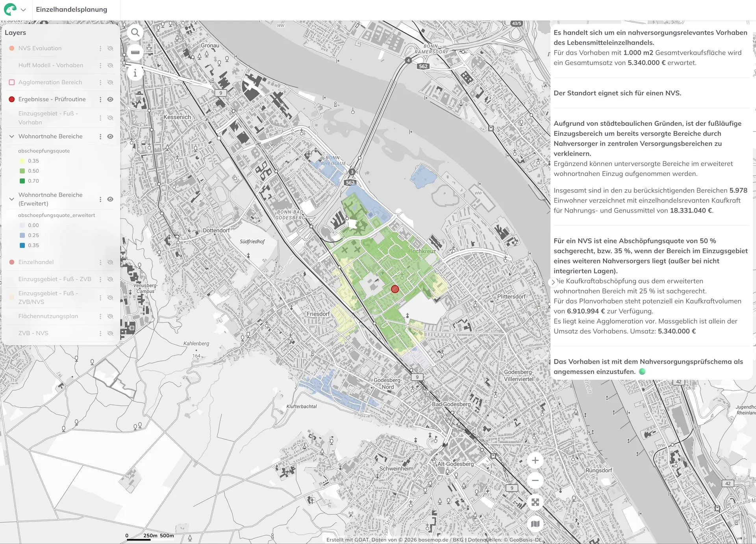Open the basemap selector icon

pyautogui.click(x=535, y=524)
